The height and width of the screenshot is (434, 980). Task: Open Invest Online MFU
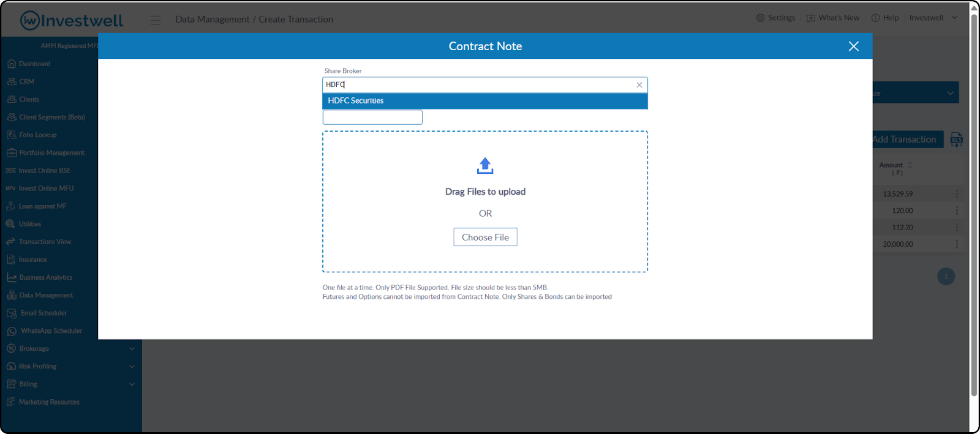click(x=46, y=188)
